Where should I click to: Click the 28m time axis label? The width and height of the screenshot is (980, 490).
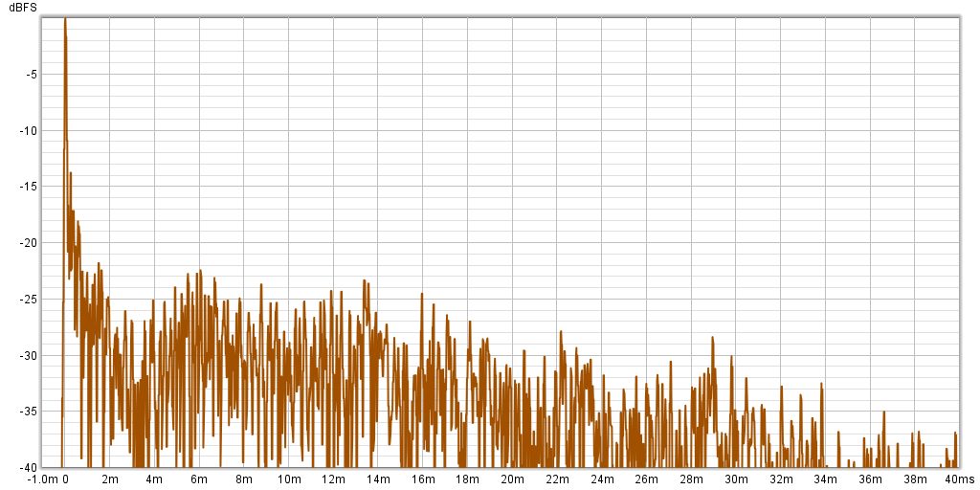[691, 480]
